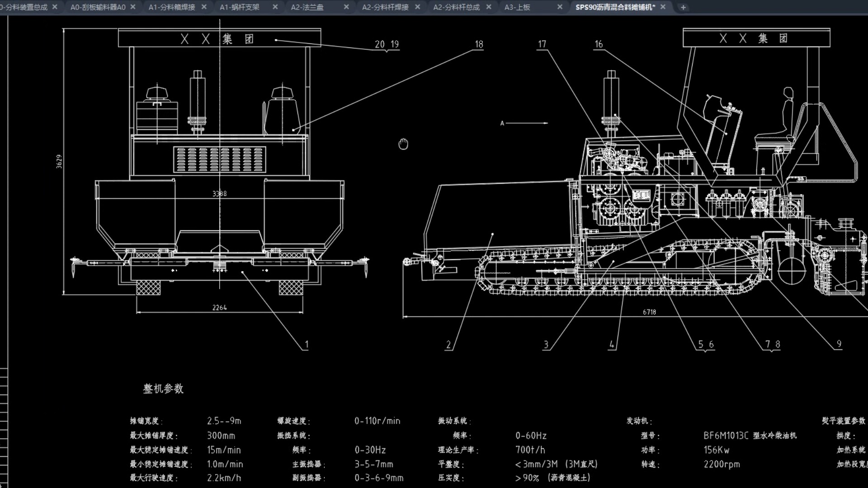The height and width of the screenshot is (488, 868).
Task: Select the 700t/h productivity value
Action: 530,450
